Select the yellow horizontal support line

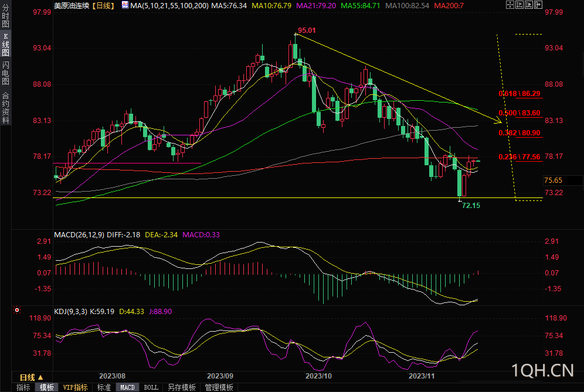pos(235,198)
